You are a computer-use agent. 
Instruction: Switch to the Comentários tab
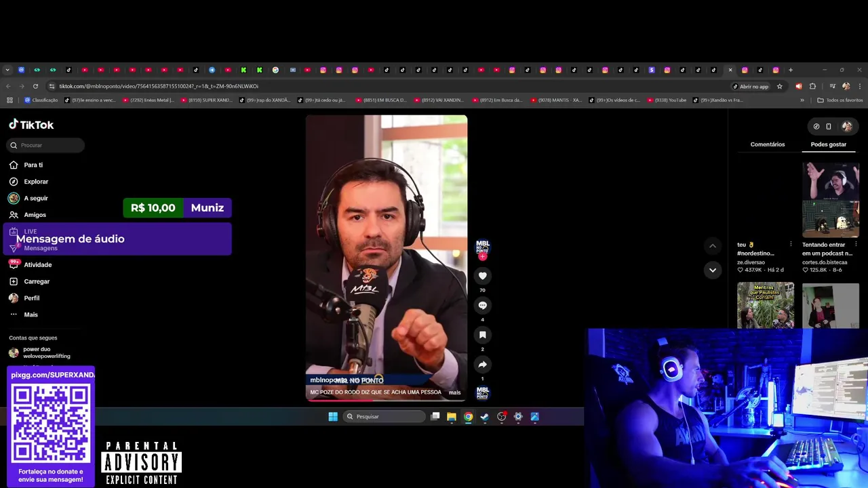click(x=768, y=144)
